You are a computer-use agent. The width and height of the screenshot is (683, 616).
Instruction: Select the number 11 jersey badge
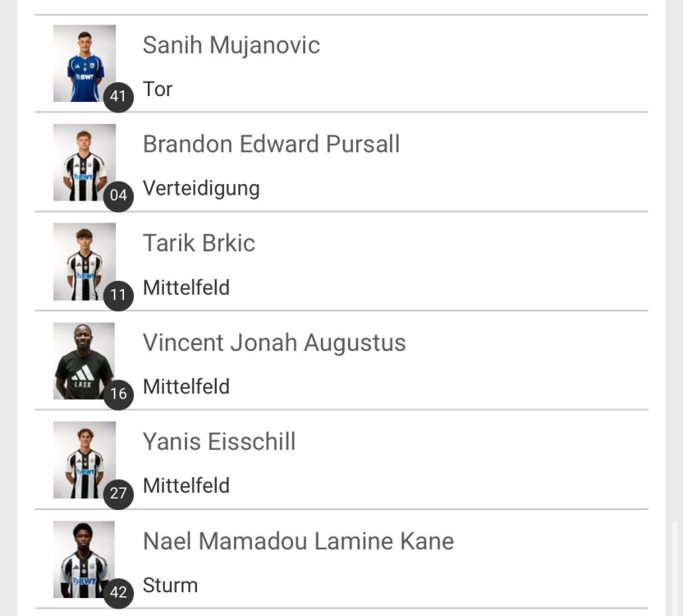point(118,295)
